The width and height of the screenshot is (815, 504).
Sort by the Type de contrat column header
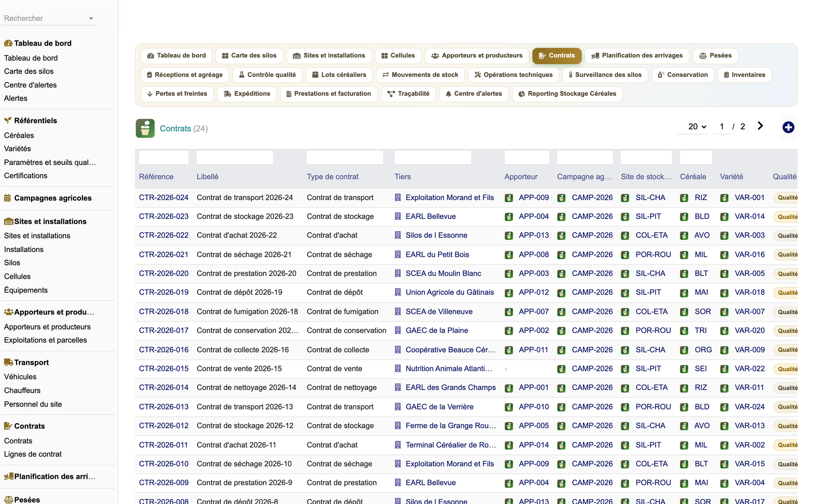[333, 177]
